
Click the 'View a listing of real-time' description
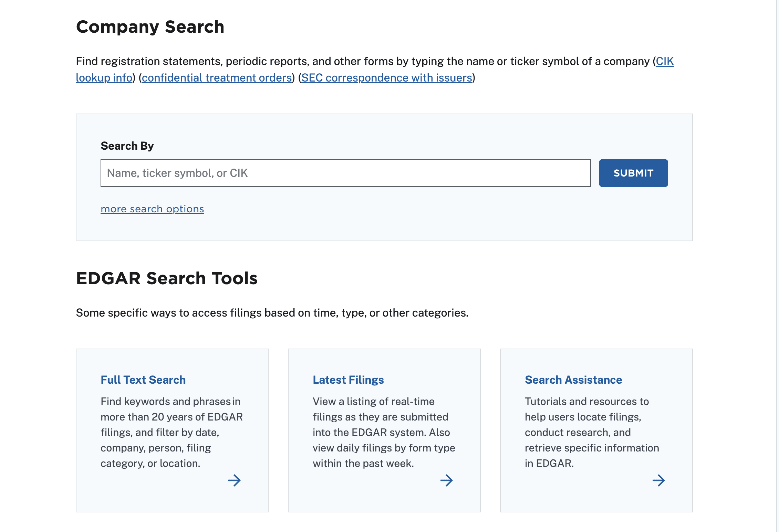coord(384,432)
